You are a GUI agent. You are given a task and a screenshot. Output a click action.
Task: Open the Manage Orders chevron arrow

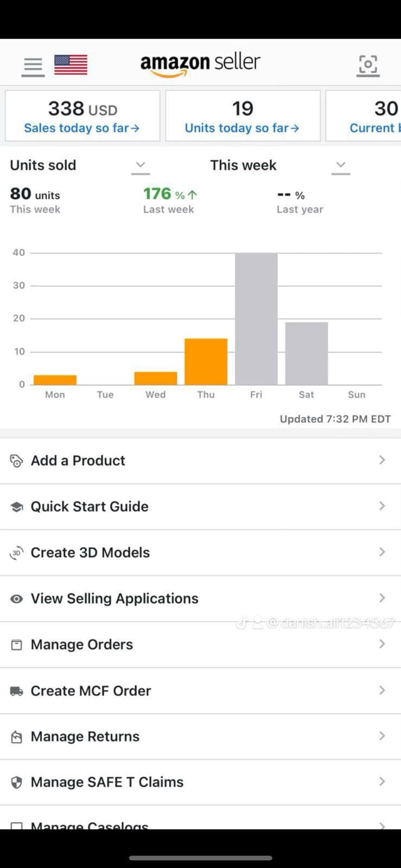pyautogui.click(x=382, y=644)
